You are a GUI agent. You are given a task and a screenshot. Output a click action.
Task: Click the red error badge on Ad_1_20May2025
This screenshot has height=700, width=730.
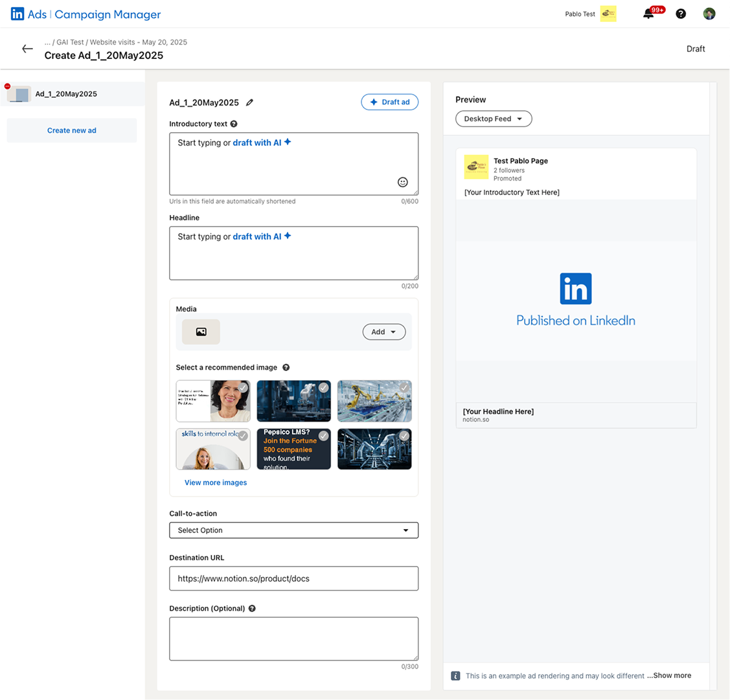[8, 86]
